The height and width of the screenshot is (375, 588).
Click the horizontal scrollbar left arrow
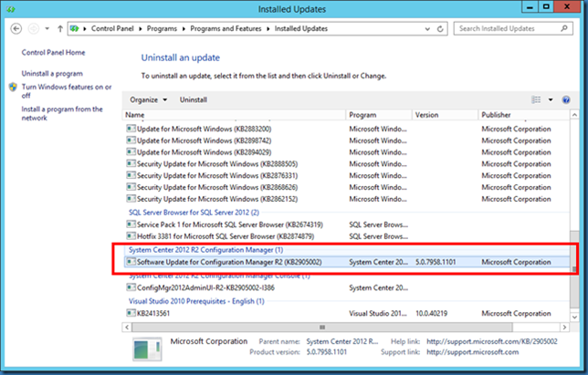coord(127,328)
